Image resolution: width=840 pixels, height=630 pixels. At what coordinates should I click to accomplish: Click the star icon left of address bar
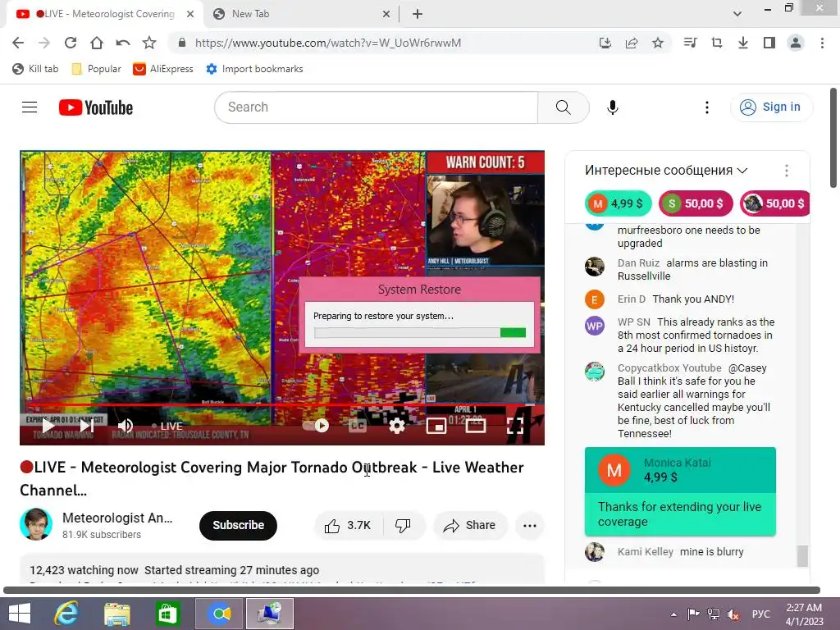[x=149, y=43]
